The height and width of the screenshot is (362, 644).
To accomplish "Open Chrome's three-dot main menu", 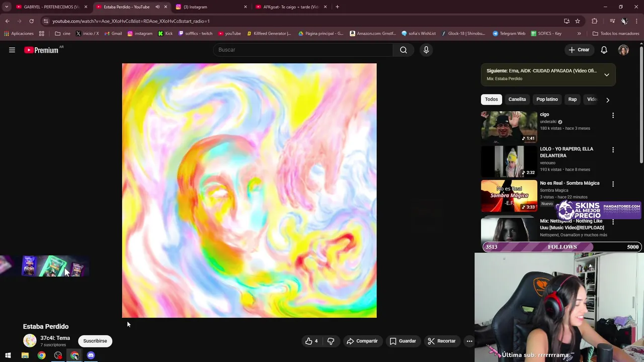I will coord(636,21).
